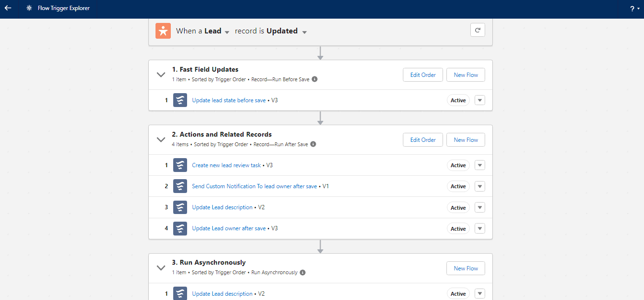Click the info icon next to Run Before Save
This screenshot has width=644, height=300.
pos(314,79)
